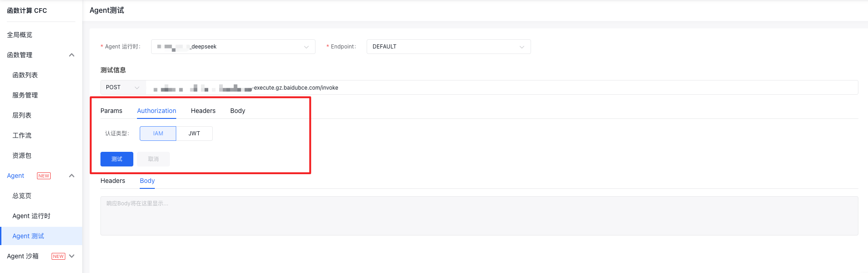This screenshot has height=273, width=868.
Task: Click the invoke URL input field
Action: 502,87
